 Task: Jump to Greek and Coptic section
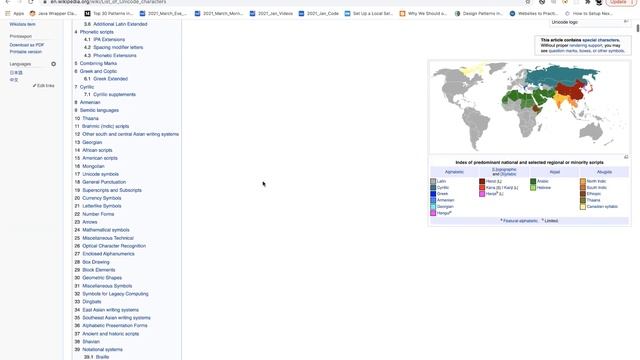(x=98, y=71)
